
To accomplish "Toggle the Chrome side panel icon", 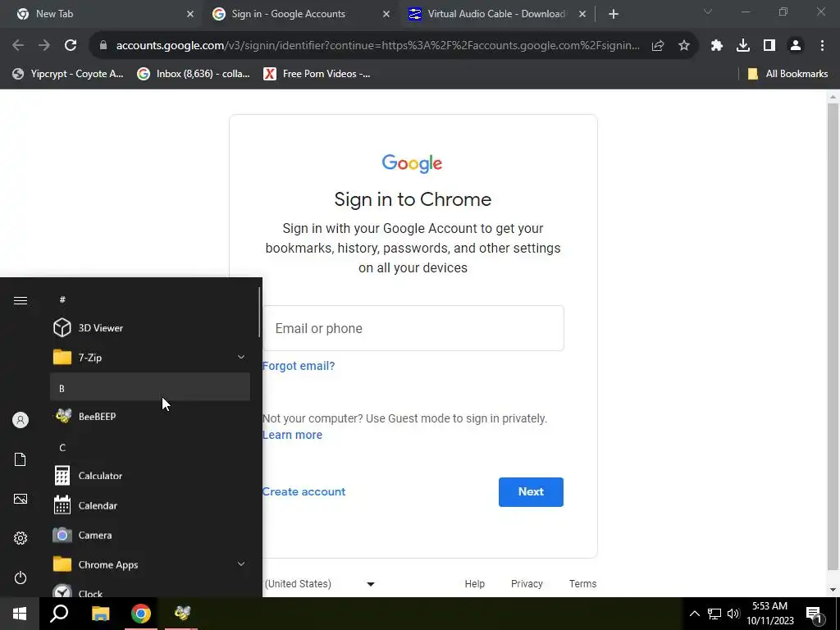I will pyautogui.click(x=769, y=46).
